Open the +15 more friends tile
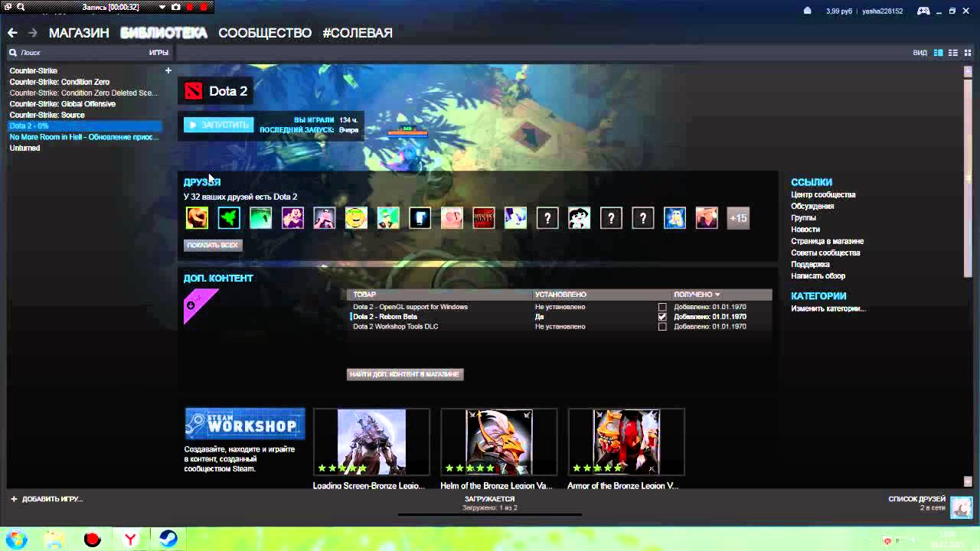Screen dimensions: 980x551 point(738,218)
